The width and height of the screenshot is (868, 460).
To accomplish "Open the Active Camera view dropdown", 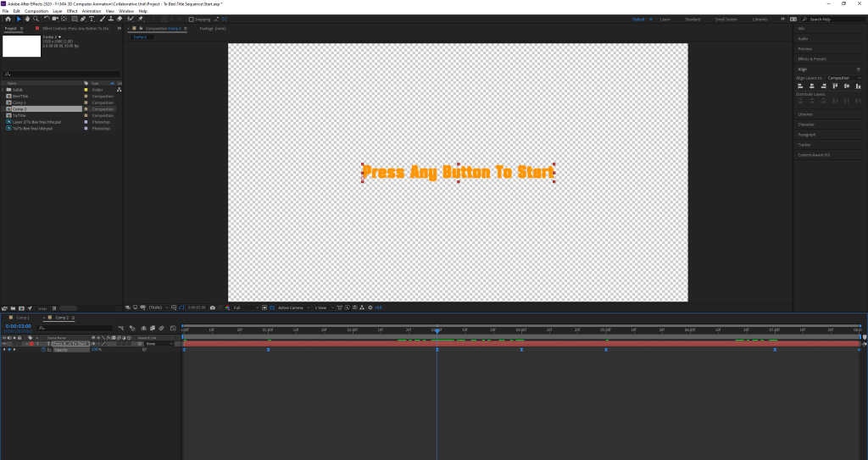I will click(x=294, y=308).
